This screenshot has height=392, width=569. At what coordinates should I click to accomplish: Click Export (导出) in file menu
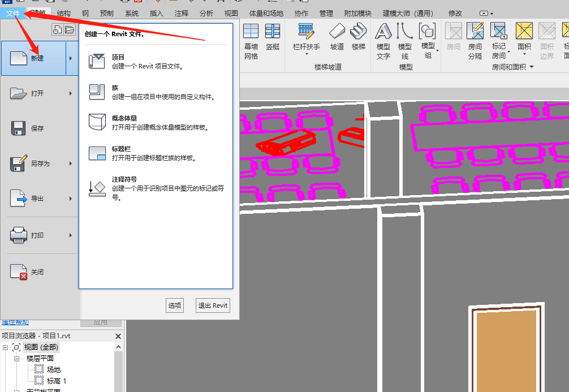click(x=34, y=199)
